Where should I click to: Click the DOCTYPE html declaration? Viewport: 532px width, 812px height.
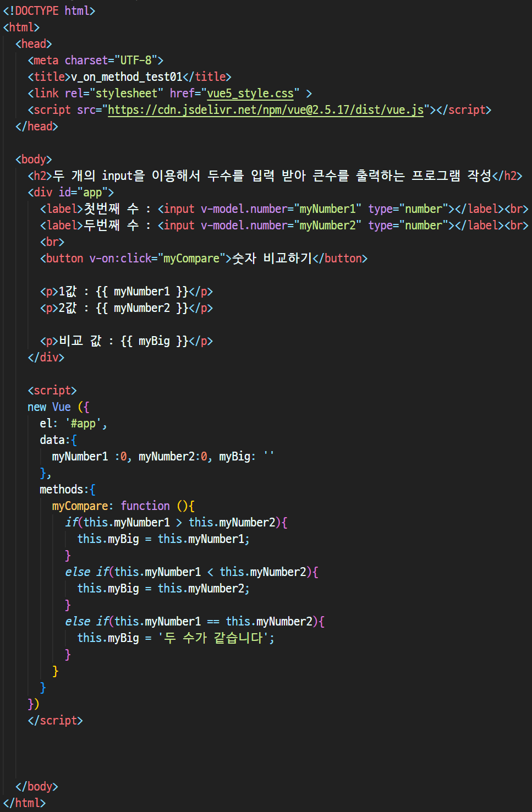tap(49, 11)
